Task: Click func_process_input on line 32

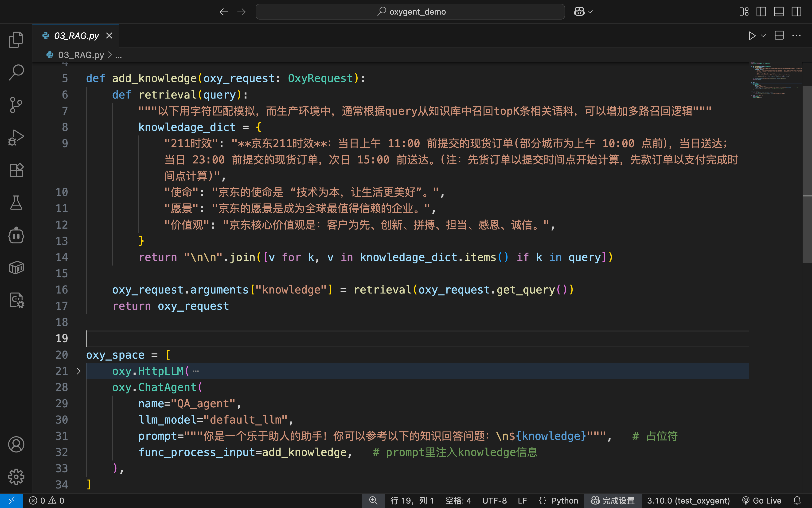Action: [197, 452]
